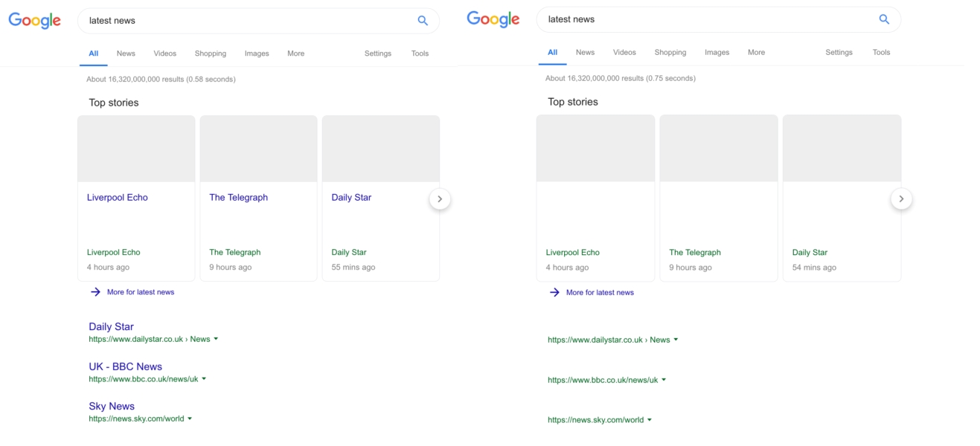Click the Google logo in the left page
980x446 pixels.
point(35,20)
